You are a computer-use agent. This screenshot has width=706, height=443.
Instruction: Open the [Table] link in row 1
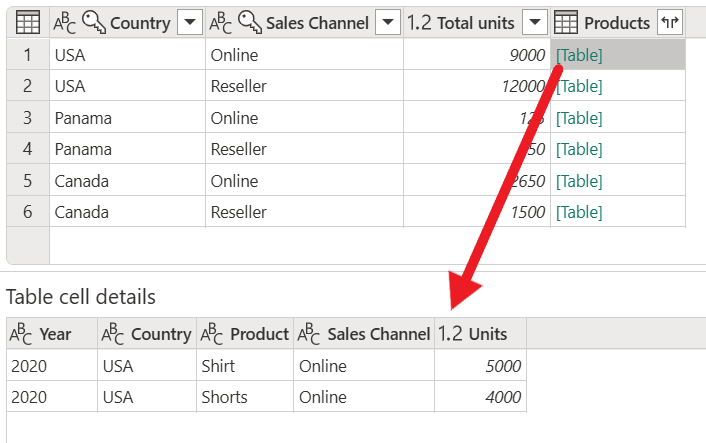click(579, 55)
